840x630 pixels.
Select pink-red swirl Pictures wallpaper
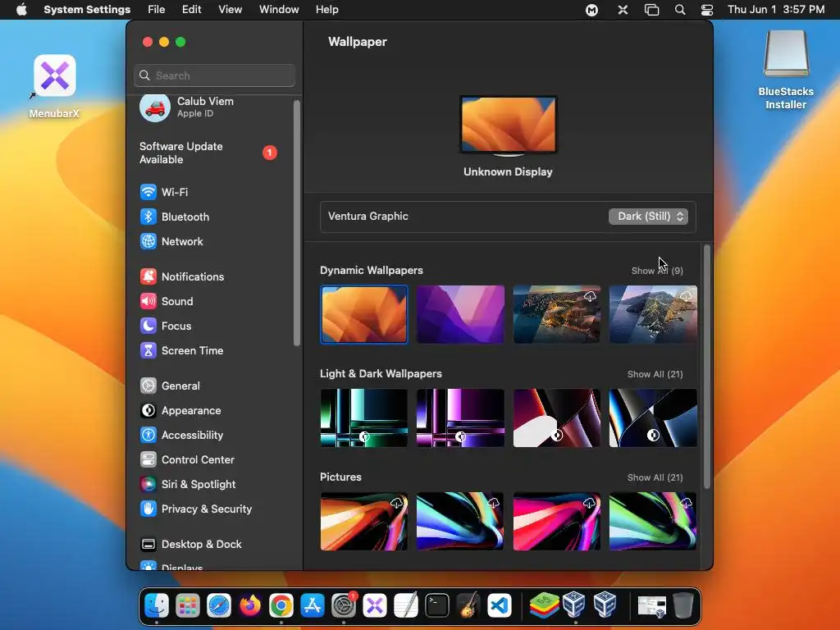point(557,521)
